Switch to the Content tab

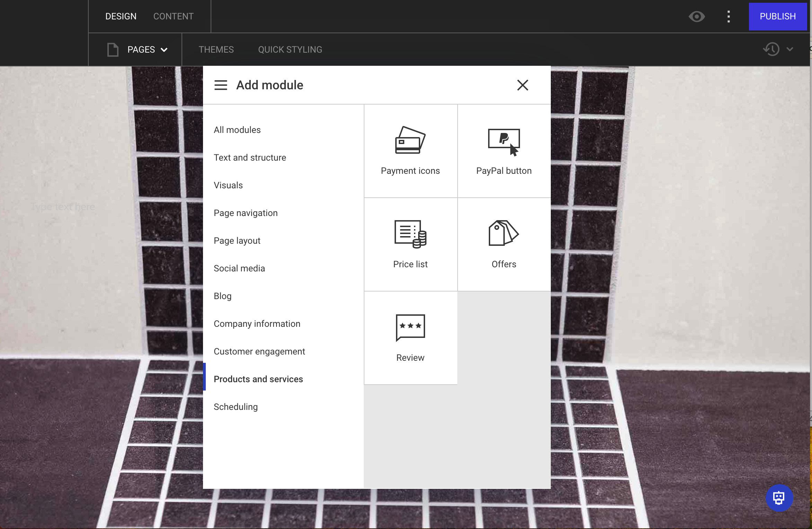(173, 16)
